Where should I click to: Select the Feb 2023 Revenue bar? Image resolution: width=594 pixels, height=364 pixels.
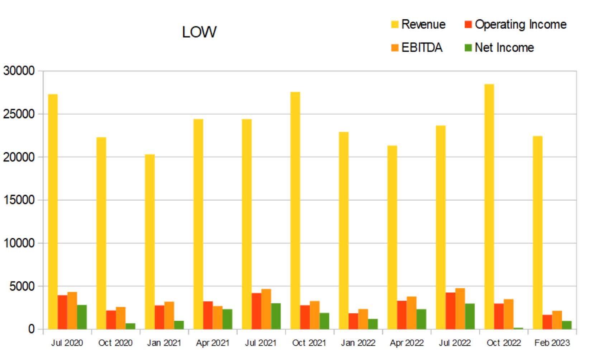(x=538, y=233)
